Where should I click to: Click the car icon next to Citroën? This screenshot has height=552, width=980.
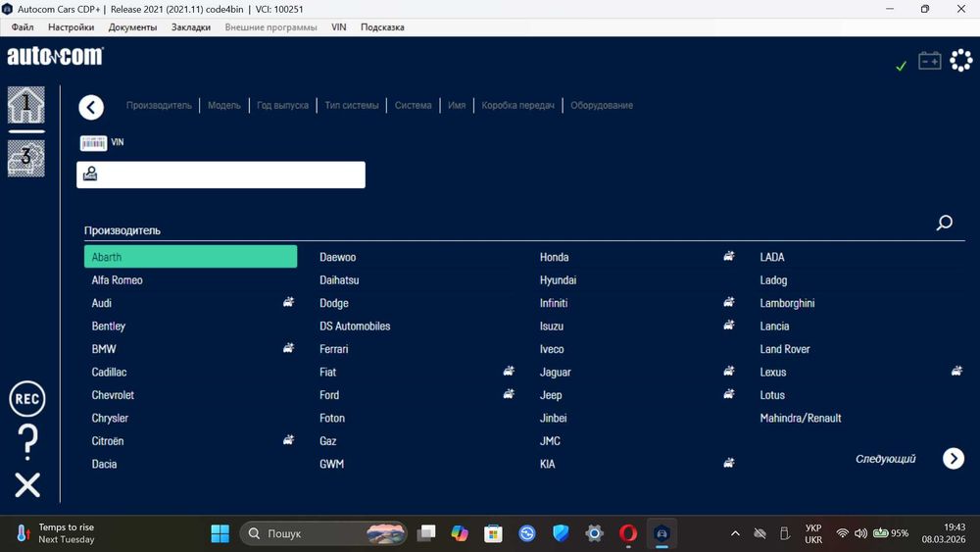click(288, 440)
